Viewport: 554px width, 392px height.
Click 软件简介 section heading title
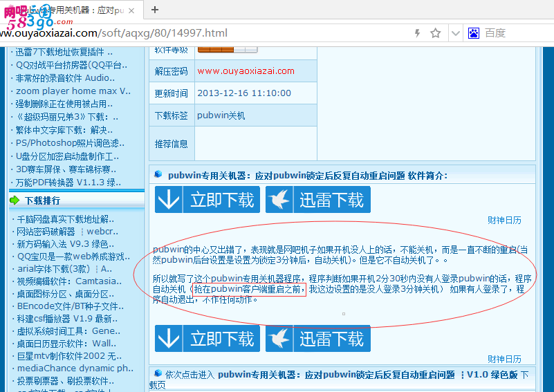pos(307,176)
